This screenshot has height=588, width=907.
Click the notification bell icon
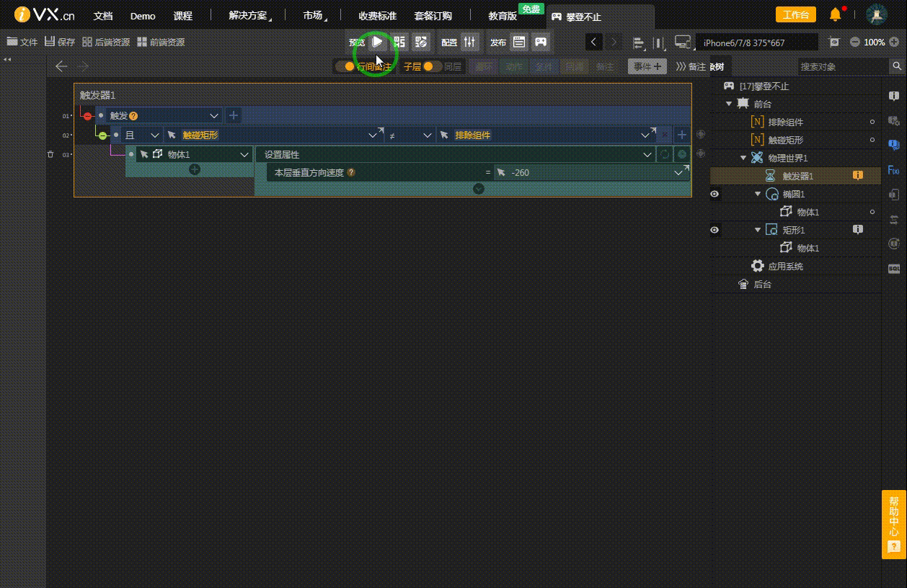[x=835, y=14]
